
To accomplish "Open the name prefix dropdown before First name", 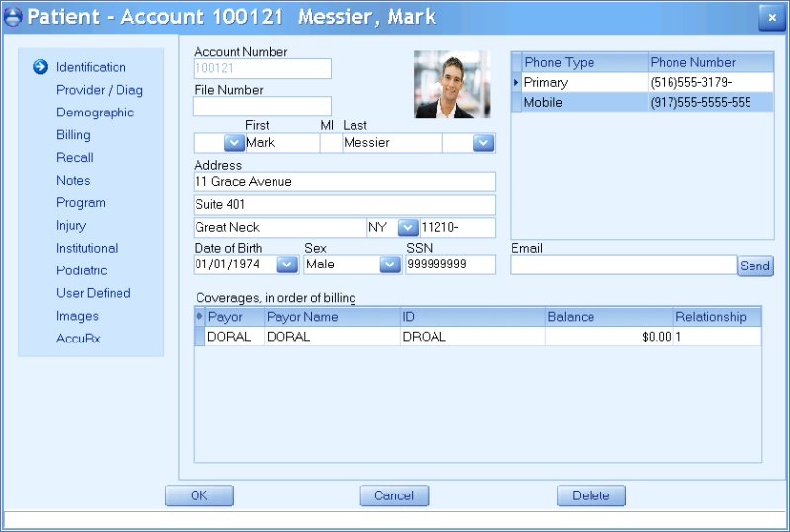I will 234,143.
